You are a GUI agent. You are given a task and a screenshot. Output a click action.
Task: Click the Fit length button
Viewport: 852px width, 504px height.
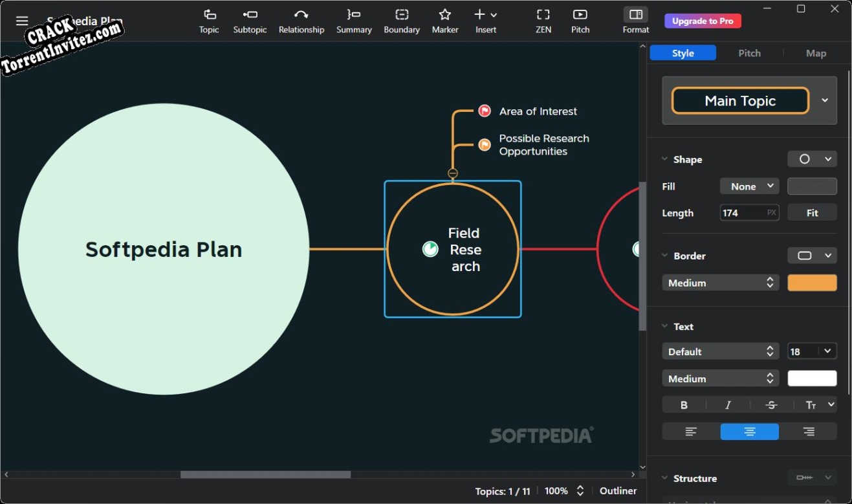point(812,212)
